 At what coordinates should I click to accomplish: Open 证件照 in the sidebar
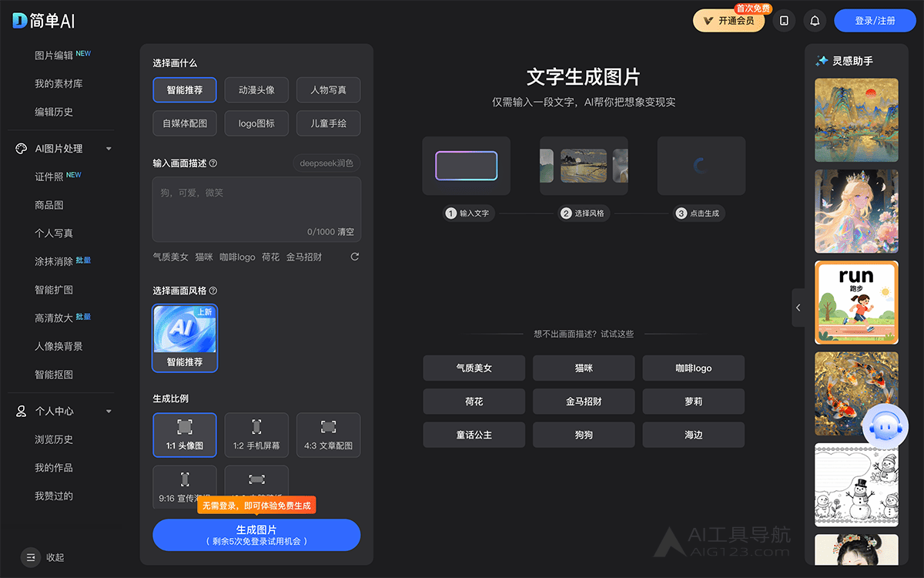49,177
